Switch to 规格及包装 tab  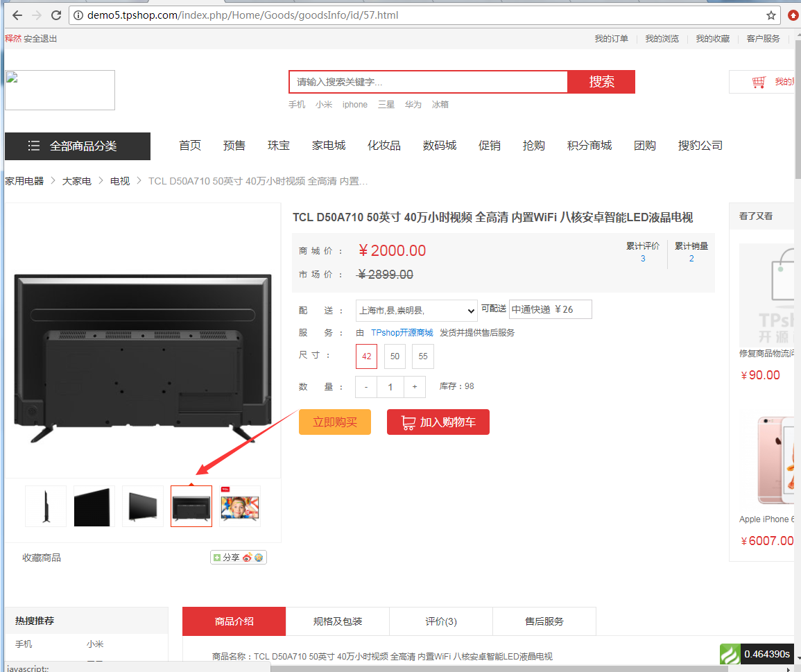(338, 621)
